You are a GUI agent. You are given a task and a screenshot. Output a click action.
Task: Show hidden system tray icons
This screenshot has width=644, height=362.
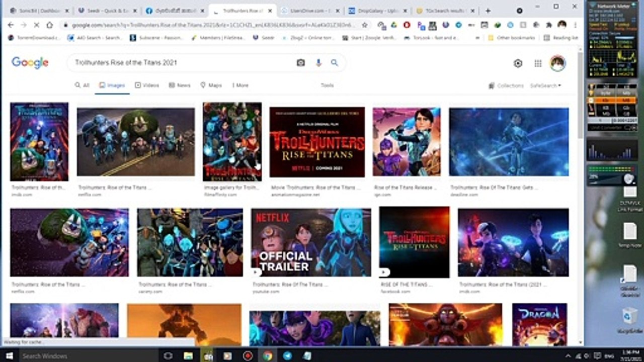[568, 355]
